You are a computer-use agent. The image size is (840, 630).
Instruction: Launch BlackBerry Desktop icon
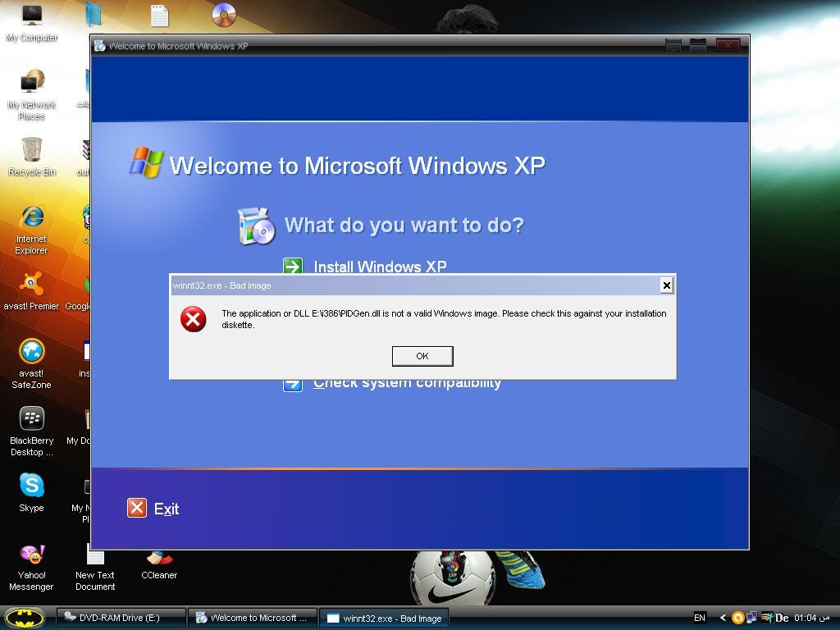[32, 431]
